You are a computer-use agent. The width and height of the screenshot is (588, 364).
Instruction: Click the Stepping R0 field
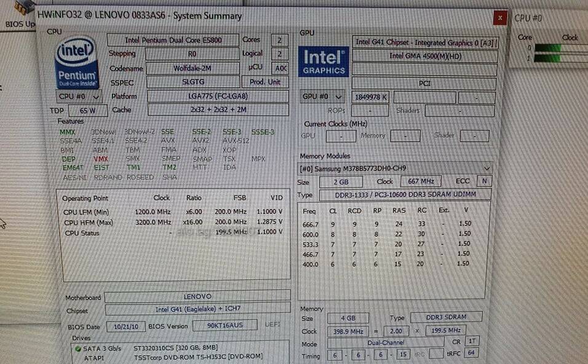[x=192, y=54]
